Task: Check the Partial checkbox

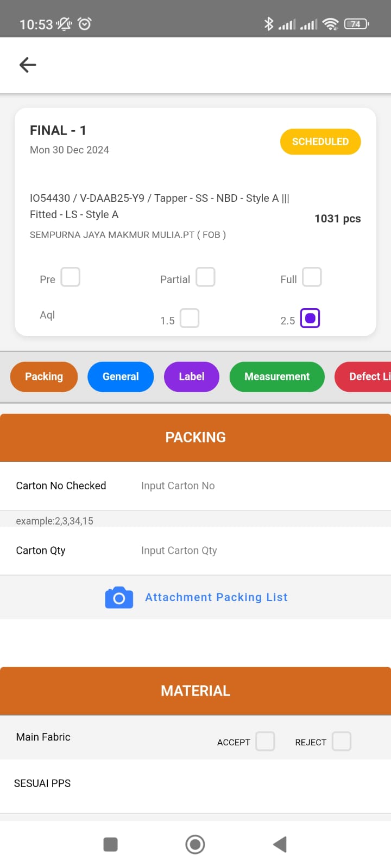Action: coord(205,277)
